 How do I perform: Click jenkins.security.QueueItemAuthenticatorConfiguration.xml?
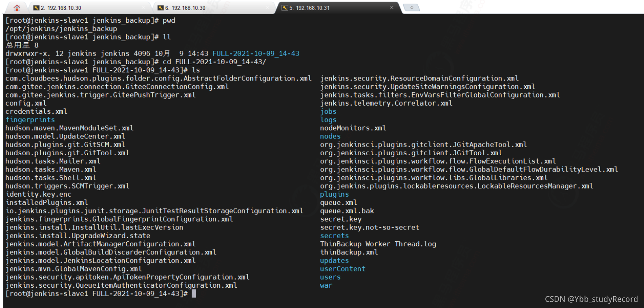click(121, 285)
